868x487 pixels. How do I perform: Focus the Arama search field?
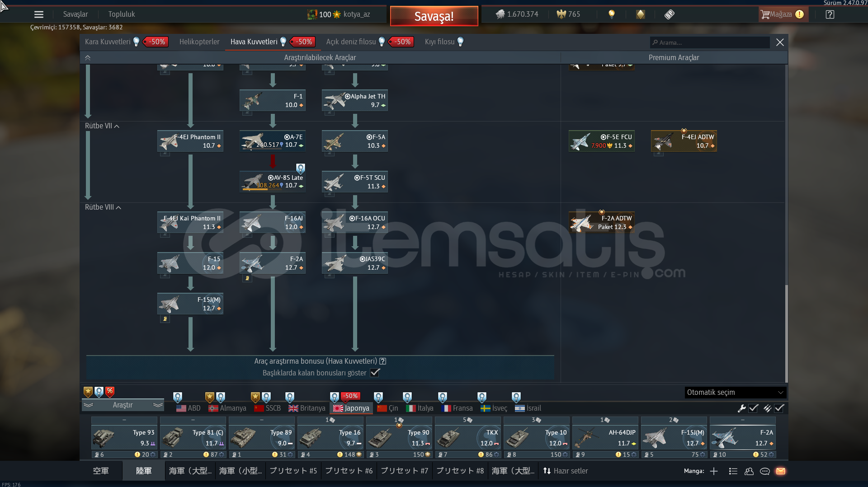click(x=710, y=42)
